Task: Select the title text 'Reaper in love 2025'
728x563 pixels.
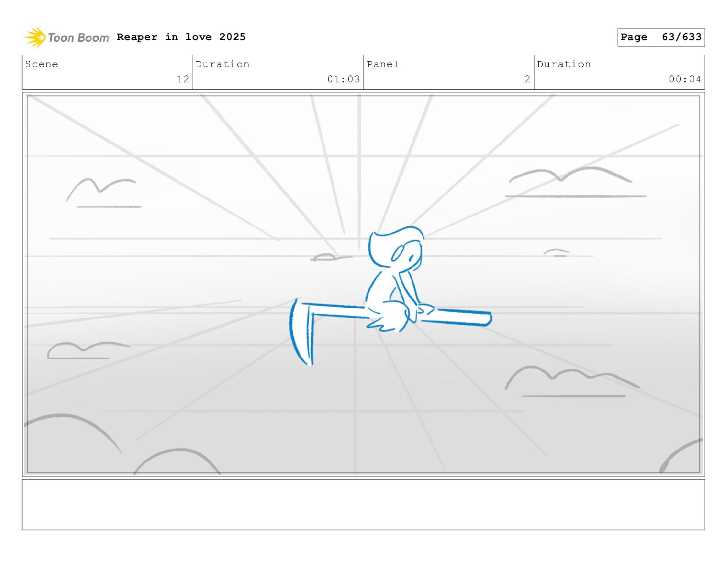Action: click(181, 37)
